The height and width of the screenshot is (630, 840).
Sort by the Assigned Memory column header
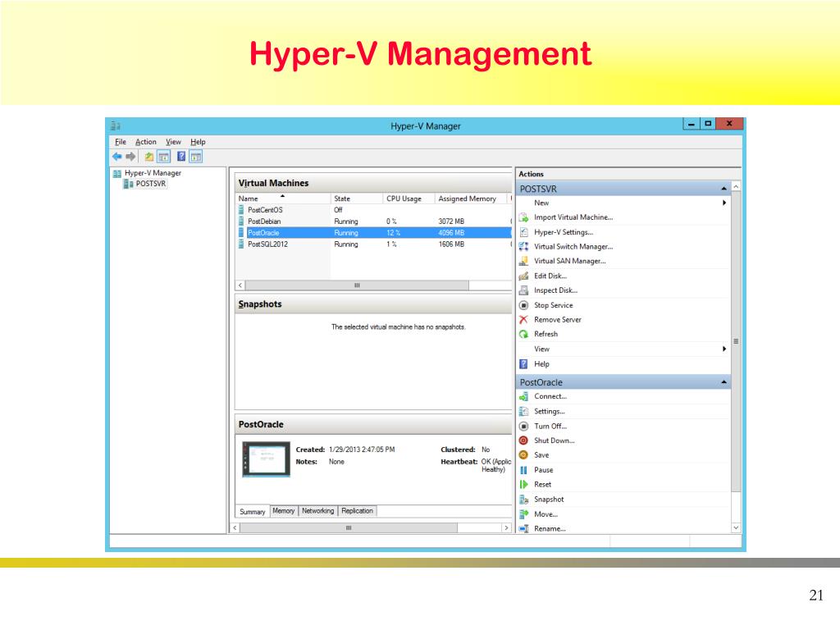[x=471, y=199]
